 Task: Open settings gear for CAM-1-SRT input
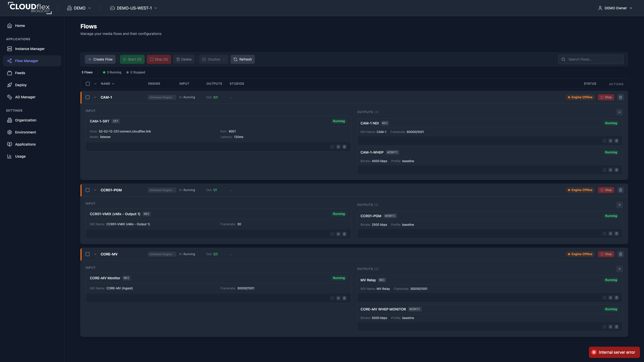coord(338,147)
